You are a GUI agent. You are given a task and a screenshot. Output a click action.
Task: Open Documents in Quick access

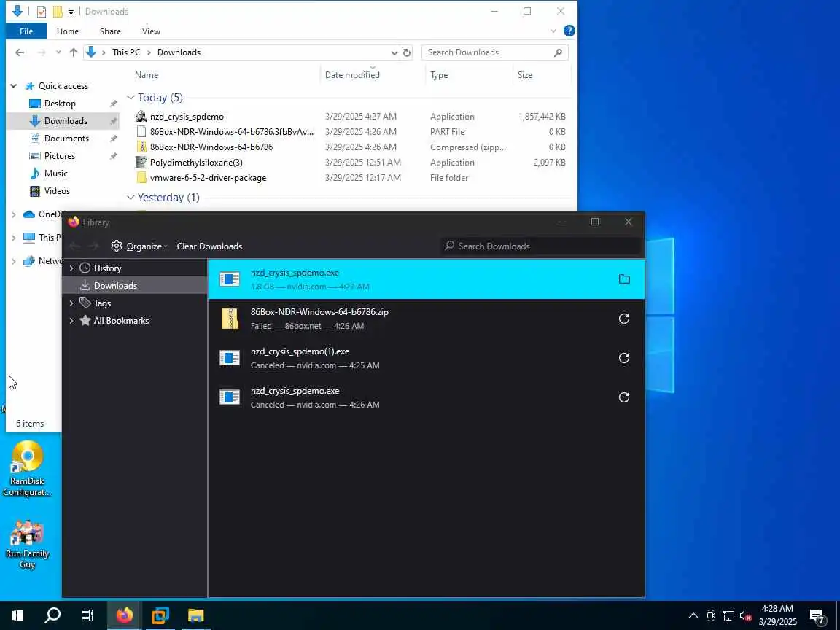[66, 139]
